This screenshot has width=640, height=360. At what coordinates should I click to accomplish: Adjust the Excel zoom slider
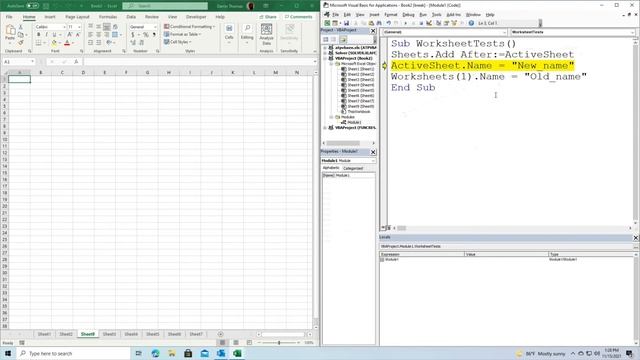coord(279,342)
